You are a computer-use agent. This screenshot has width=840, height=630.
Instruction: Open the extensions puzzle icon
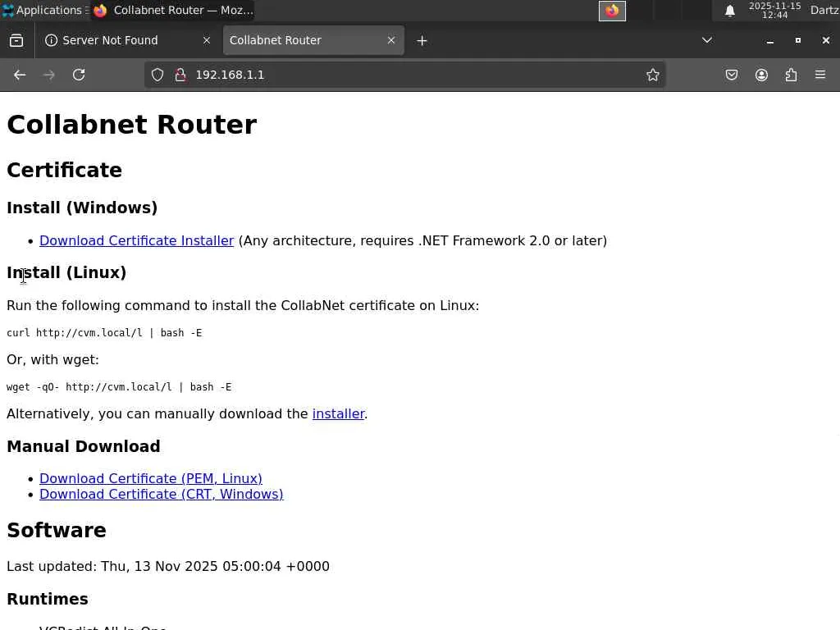(791, 75)
